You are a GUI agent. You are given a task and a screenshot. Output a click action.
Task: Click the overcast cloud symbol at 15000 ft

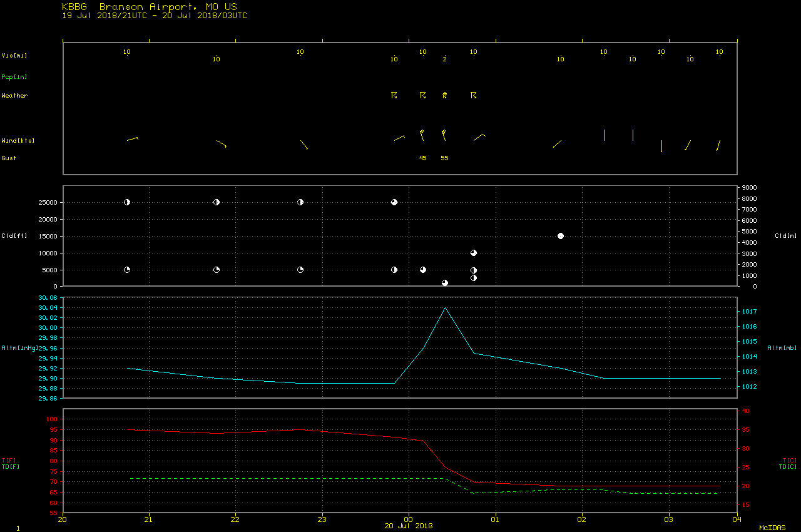coord(561,236)
